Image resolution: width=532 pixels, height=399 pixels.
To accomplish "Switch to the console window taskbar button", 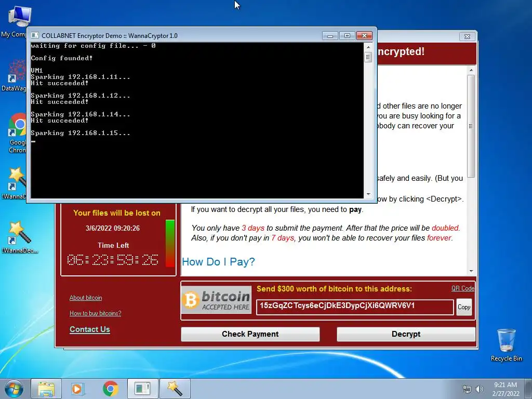I will (142, 389).
